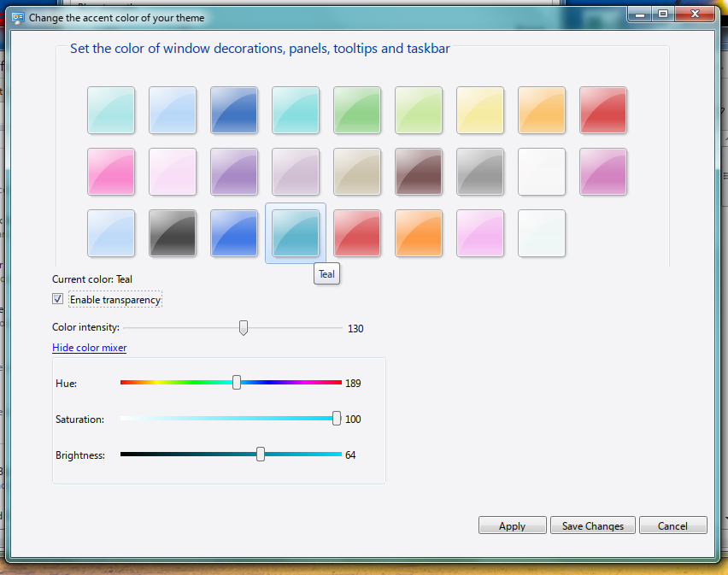
Task: Maximize the accent color window
Action: (663, 15)
